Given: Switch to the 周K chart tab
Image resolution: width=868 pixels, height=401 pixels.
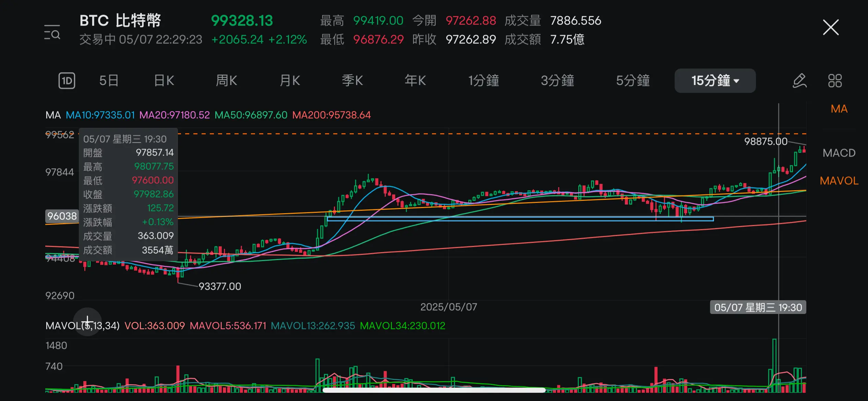Looking at the screenshot, I should (x=226, y=81).
